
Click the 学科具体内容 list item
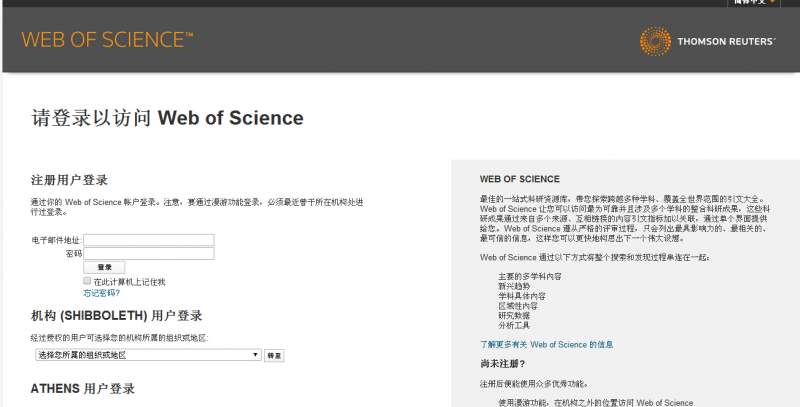522,296
